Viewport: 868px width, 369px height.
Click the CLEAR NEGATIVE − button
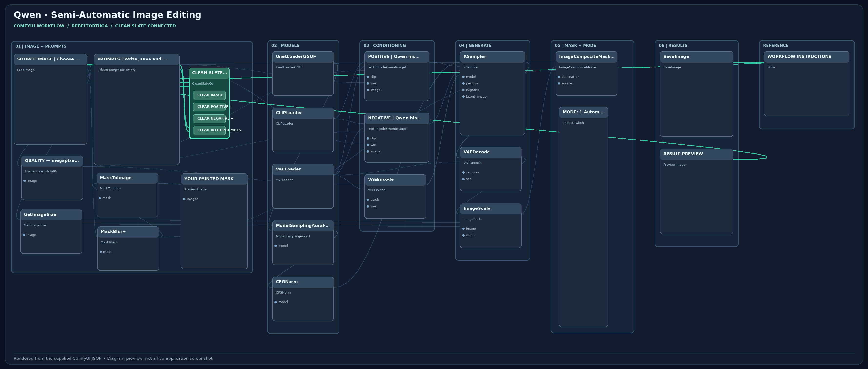pos(209,118)
